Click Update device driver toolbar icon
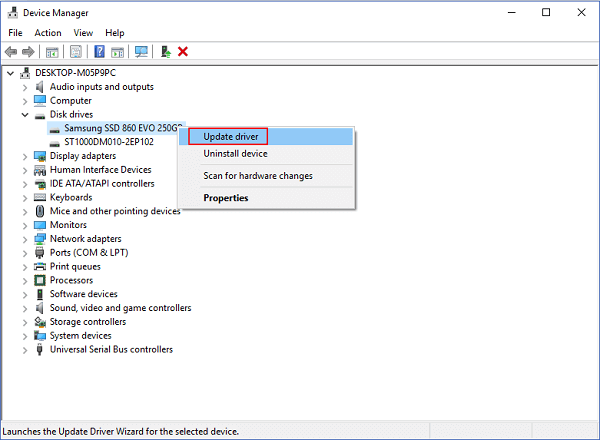 166,52
